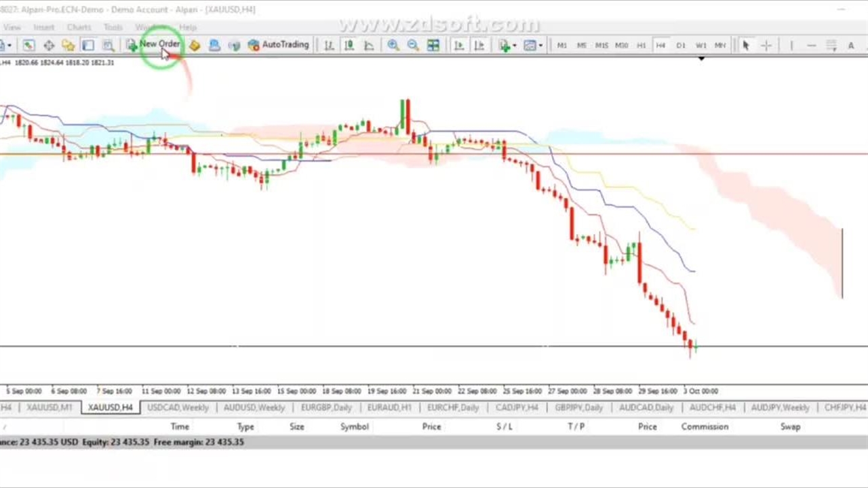Enable chart auto scroll
Viewport: 868px width, 488px height.
[458, 45]
